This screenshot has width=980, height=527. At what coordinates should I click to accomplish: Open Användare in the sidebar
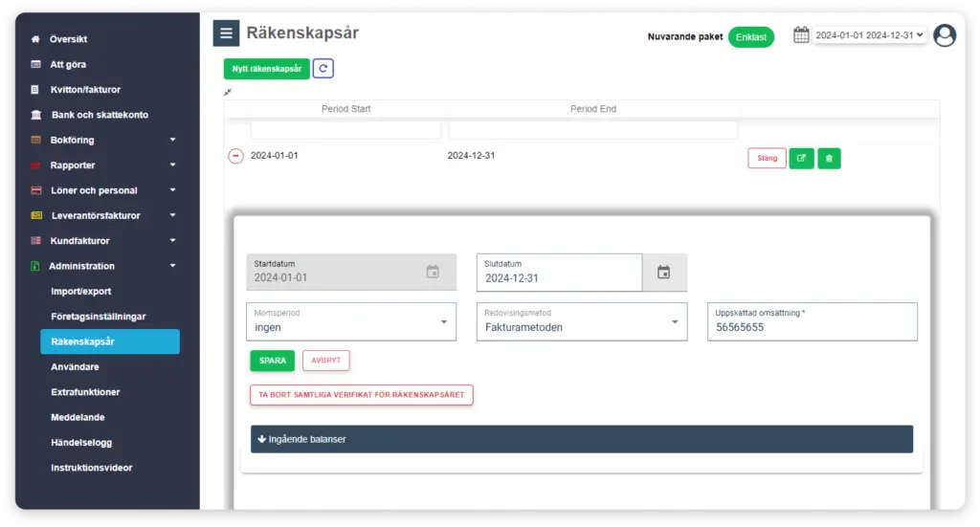tap(75, 367)
